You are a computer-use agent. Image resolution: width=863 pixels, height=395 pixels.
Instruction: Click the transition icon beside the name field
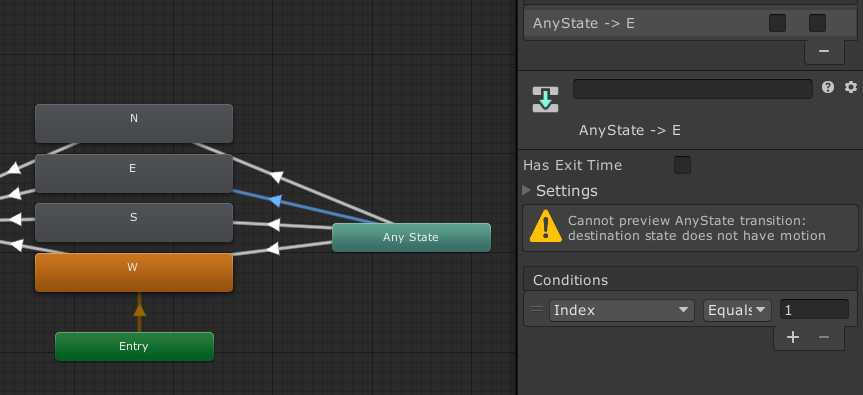pyautogui.click(x=545, y=100)
